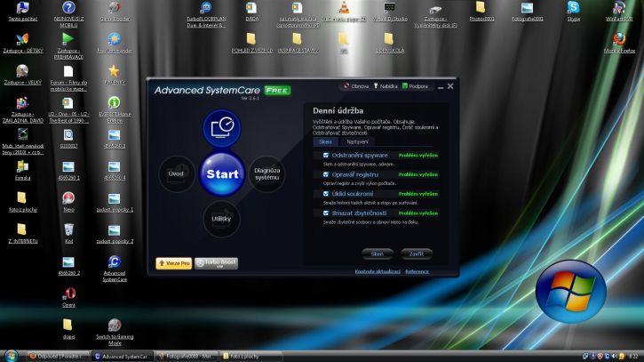Open Diagnóza systému circular section
Viewport: 644px width, 362px height.
[x=267, y=174]
